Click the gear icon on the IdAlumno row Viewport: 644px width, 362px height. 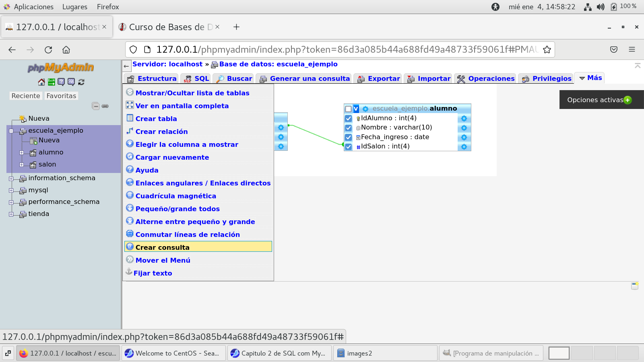coord(464,118)
